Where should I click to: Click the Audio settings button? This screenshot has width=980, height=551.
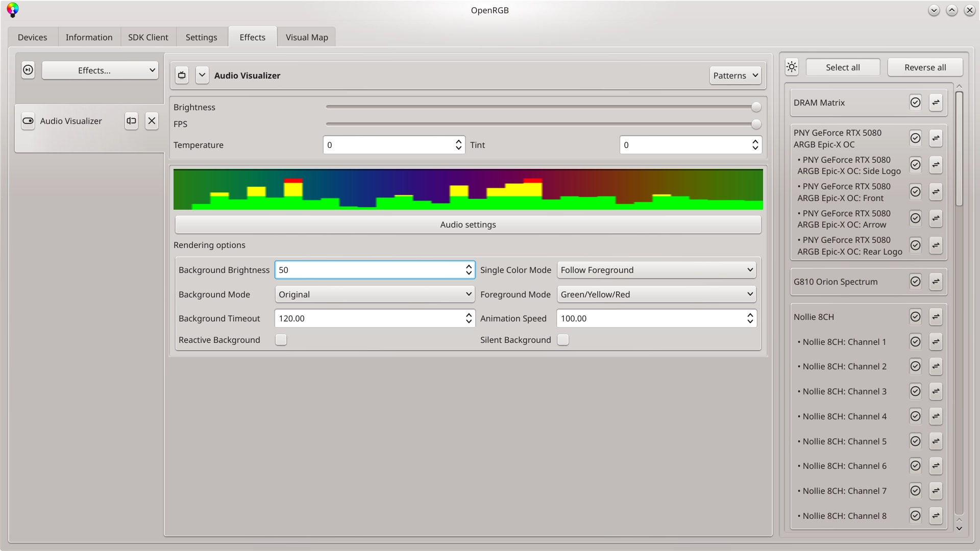click(468, 224)
